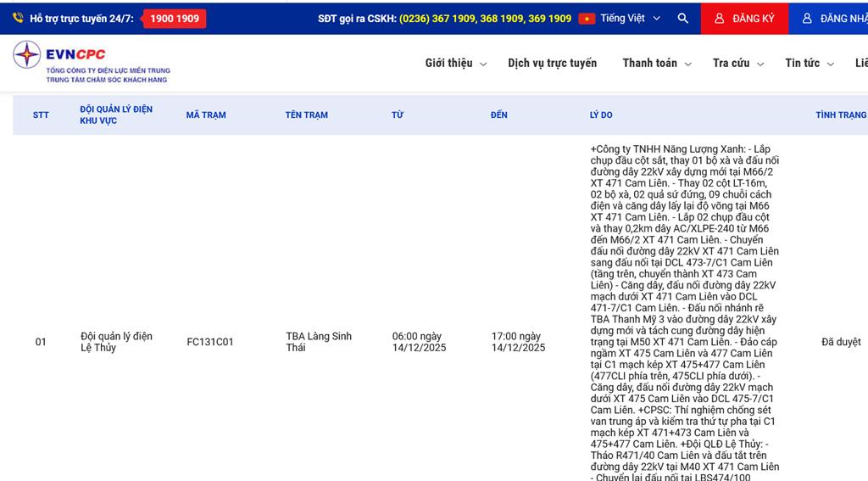Click the Đã duyệt status cell
The image size is (868, 481).
[841, 343]
